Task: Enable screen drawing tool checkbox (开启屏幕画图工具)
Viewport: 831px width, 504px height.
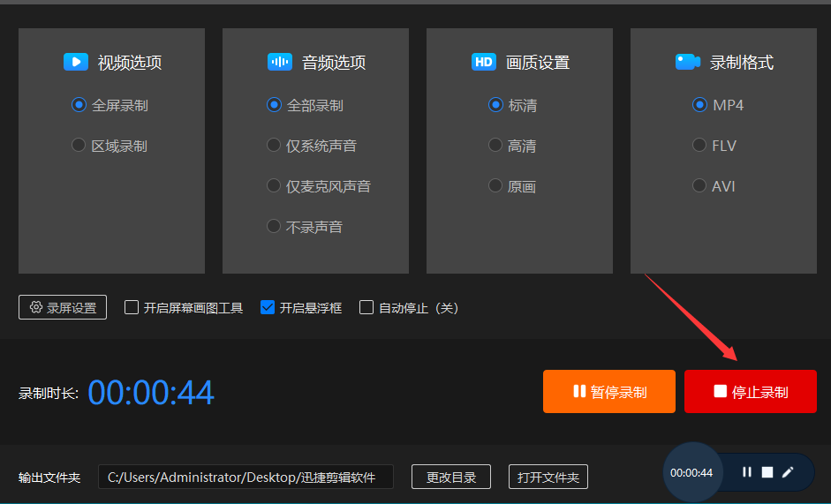Action: pos(132,307)
